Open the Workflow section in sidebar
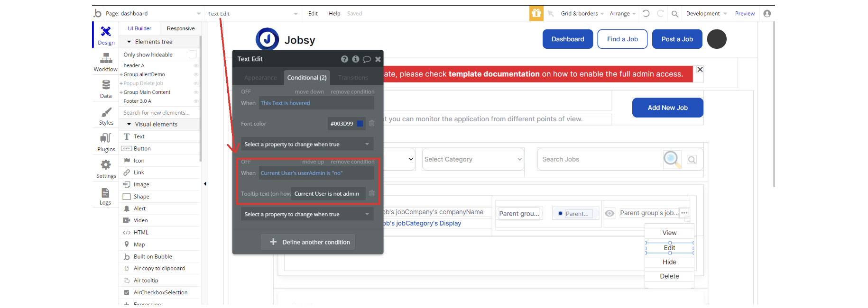The height and width of the screenshot is (308, 868). point(105,62)
